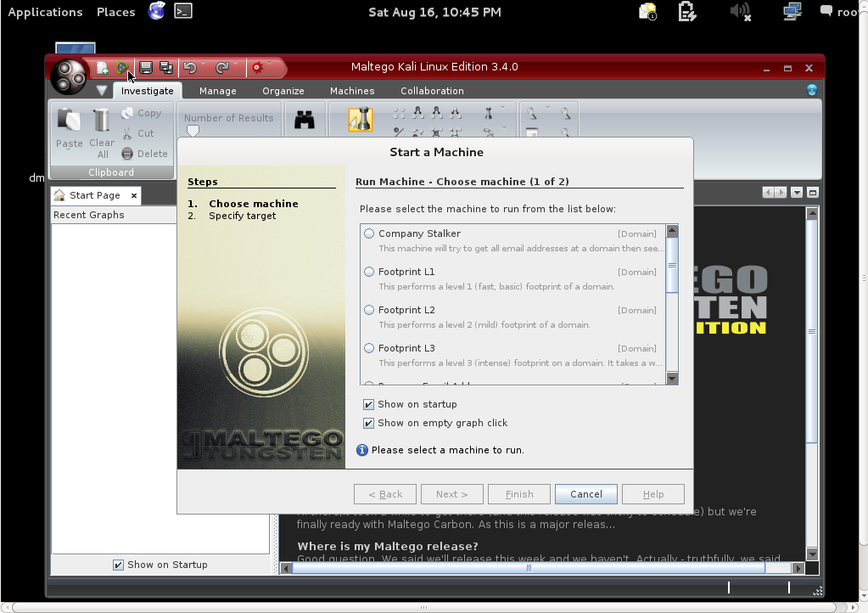The width and height of the screenshot is (868, 613).
Task: Switch to the Organize ribbon tab
Action: click(283, 91)
